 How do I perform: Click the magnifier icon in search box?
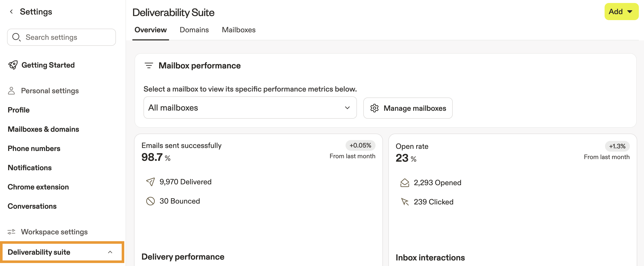(16, 37)
